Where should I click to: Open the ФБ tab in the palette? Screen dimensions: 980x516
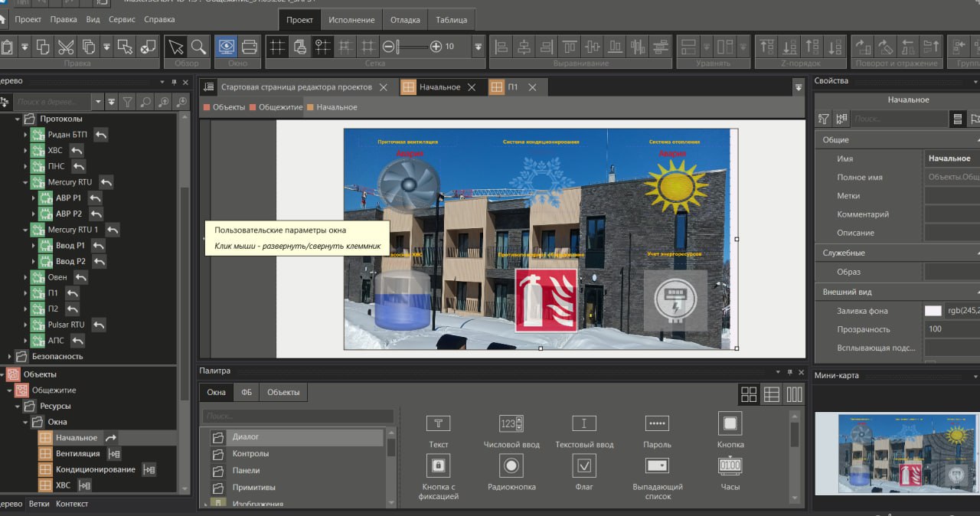pos(247,393)
